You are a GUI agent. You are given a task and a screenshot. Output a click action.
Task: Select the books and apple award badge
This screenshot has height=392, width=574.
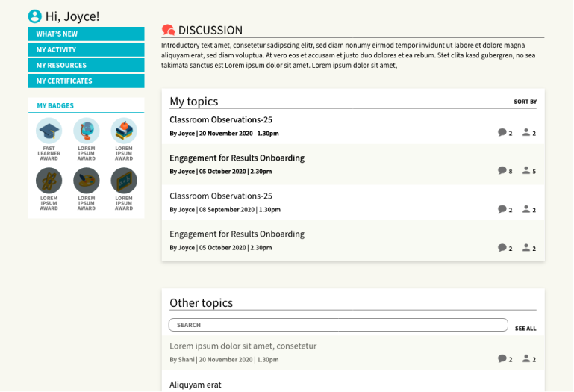point(124,131)
